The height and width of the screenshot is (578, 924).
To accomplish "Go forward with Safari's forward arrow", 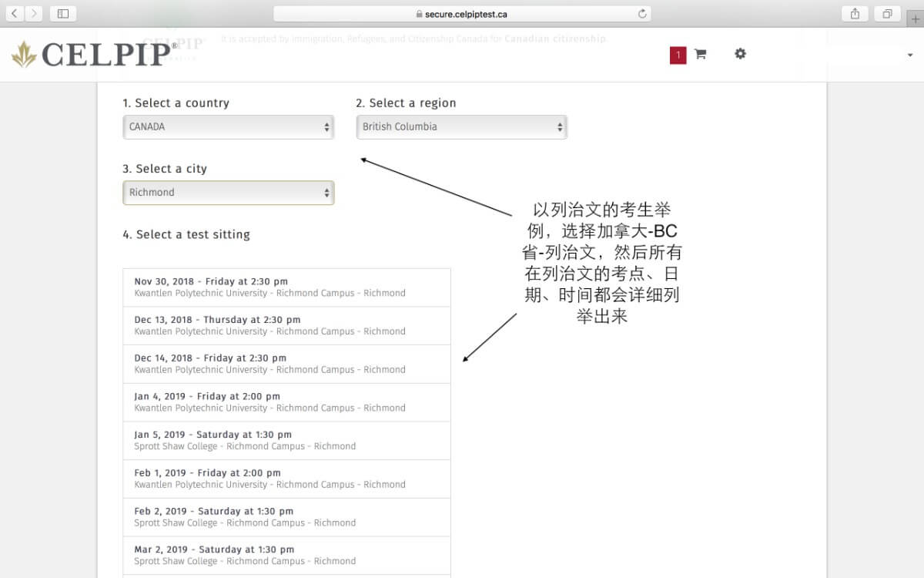I will [34, 13].
